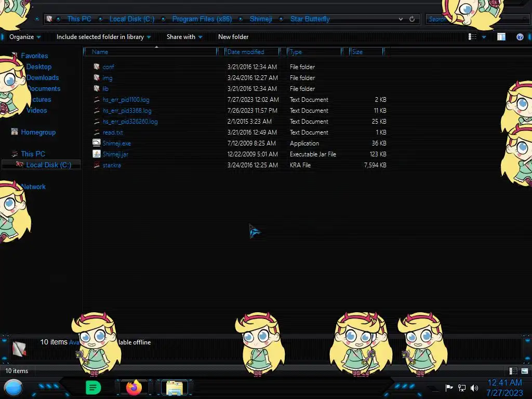Viewport: 532px width, 399px height.
Task: Open the Organize dropdown menu
Action: click(25, 37)
